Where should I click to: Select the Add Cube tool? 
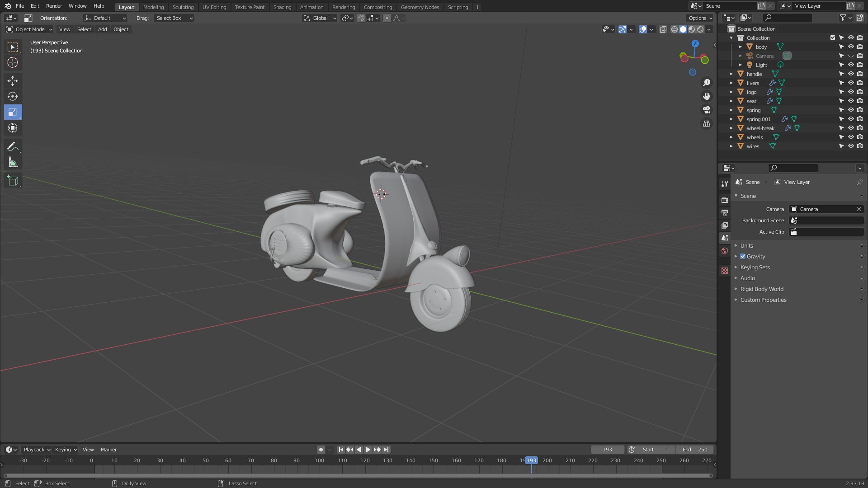tap(13, 181)
